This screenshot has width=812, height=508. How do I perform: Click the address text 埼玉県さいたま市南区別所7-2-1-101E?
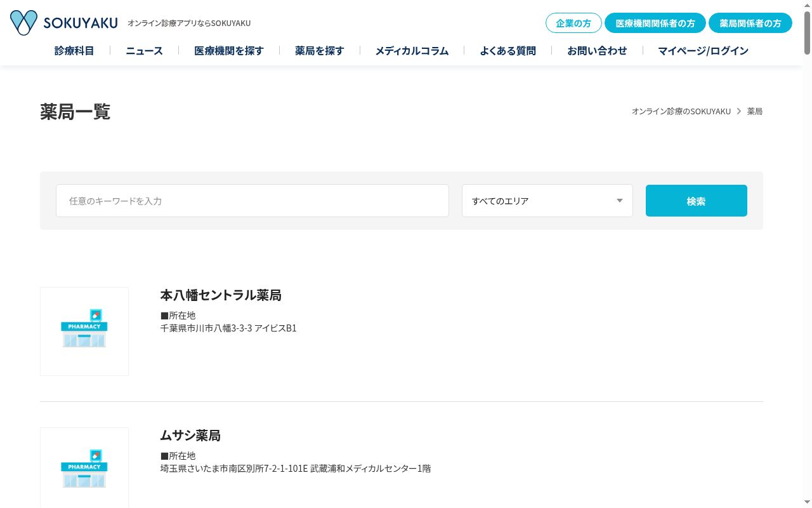[234, 469]
